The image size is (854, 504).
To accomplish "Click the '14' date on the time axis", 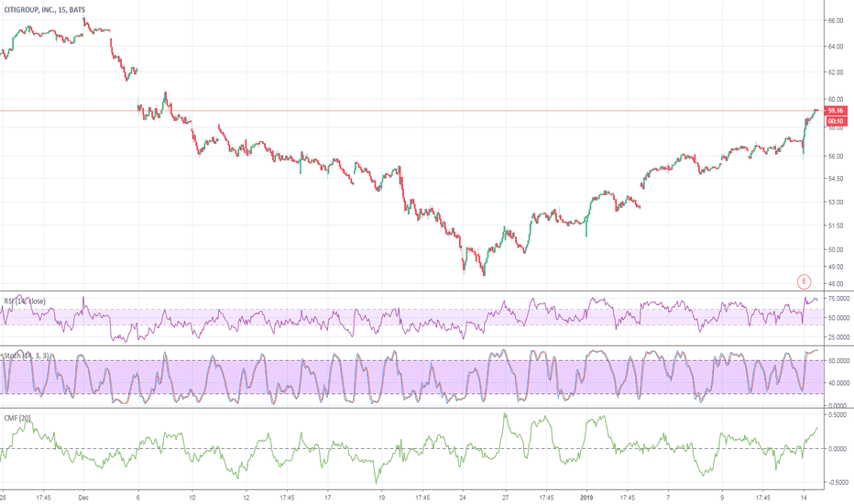I will [x=804, y=498].
